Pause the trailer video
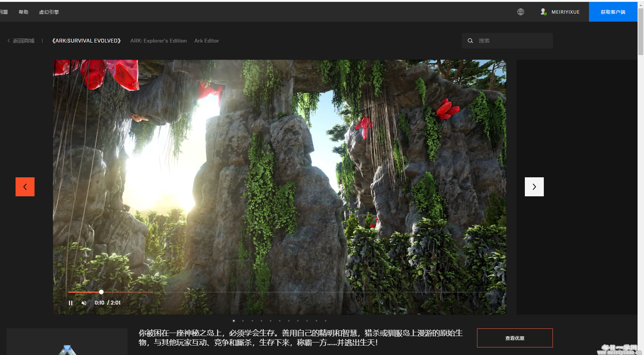644x355 pixels. pyautogui.click(x=71, y=303)
